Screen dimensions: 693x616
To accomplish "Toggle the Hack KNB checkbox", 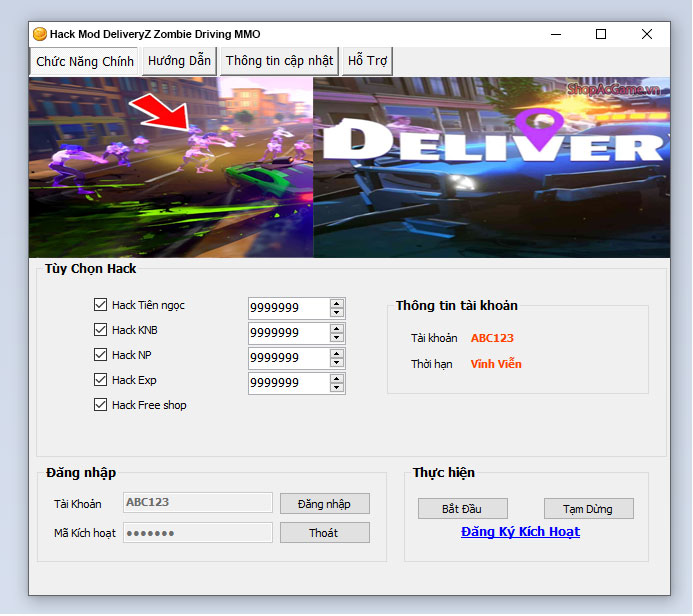I will 100,330.
